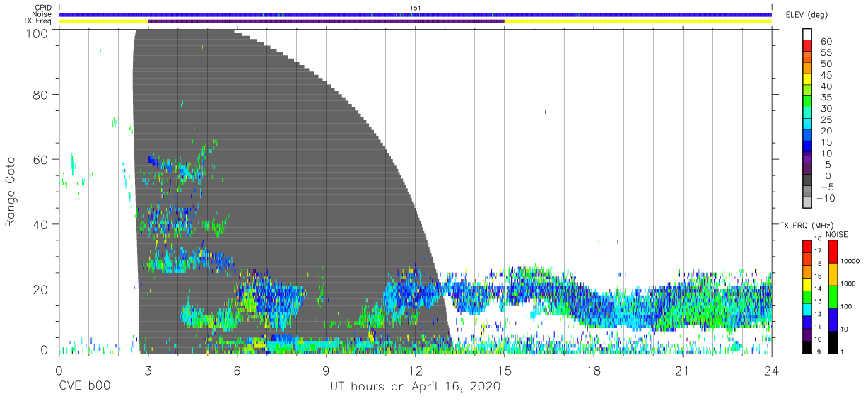Click the green segment of the TX FRQ bar
Viewport: 868px width, 401px height.
tap(807, 296)
